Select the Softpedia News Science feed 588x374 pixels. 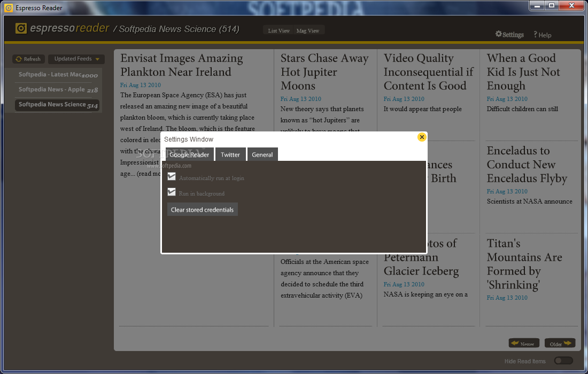pos(57,105)
